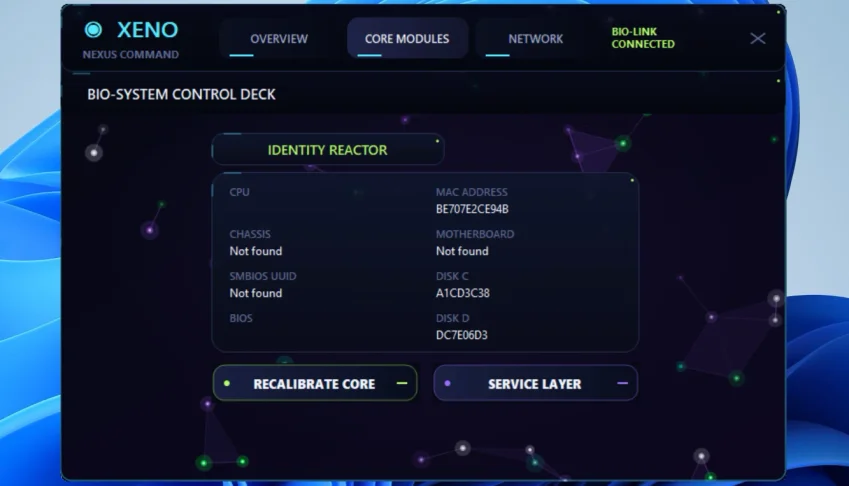Image resolution: width=849 pixels, height=486 pixels.
Task: Go to the Network tab
Action: (535, 39)
